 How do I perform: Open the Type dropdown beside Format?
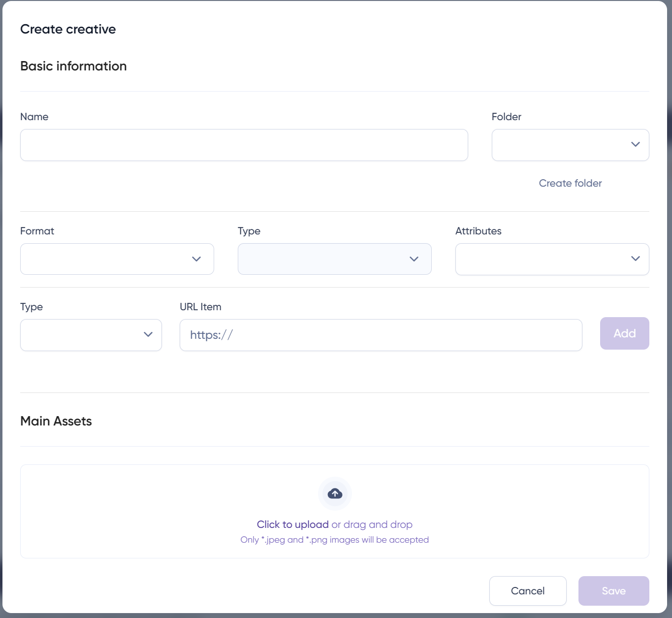(x=334, y=259)
